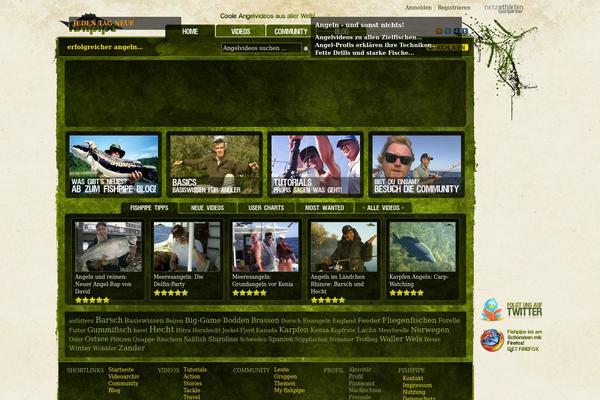Image resolution: width=600 pixels, height=400 pixels.
Task: Click the Anmelden login link
Action: 418,8
